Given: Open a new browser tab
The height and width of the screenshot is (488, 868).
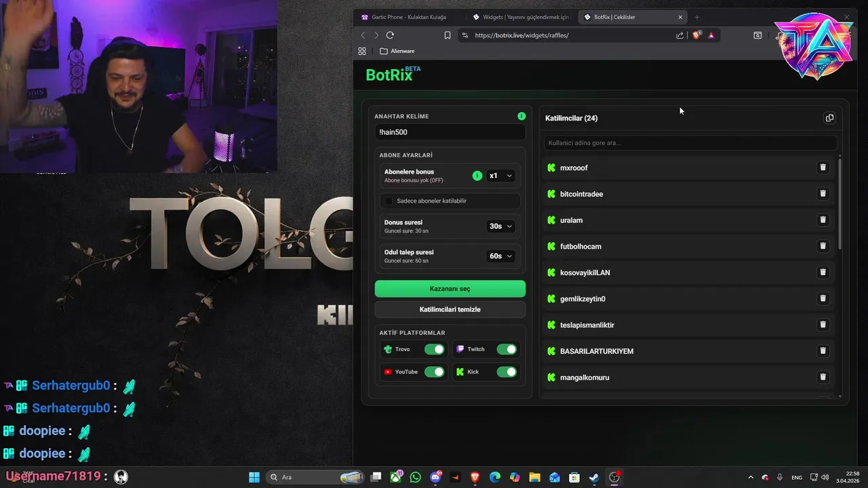Looking at the screenshot, I should pyautogui.click(x=696, y=17).
